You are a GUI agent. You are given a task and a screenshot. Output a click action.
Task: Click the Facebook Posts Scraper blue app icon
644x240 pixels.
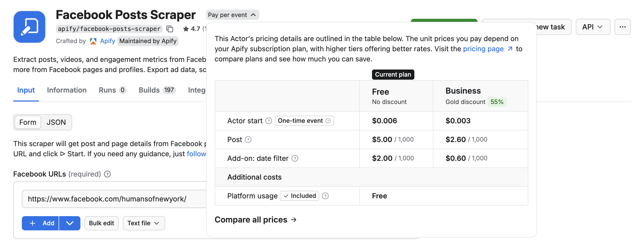(x=29, y=27)
